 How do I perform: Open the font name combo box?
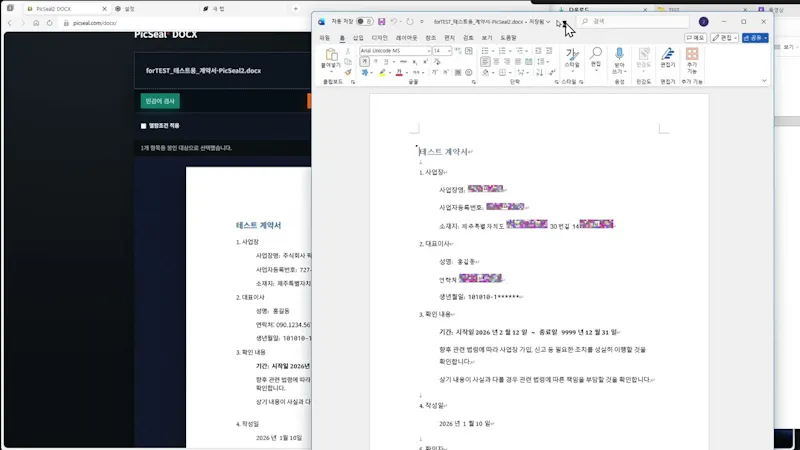pos(395,51)
